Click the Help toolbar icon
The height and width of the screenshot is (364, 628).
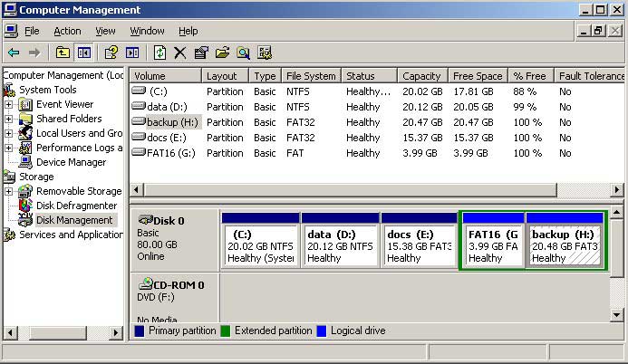111,53
